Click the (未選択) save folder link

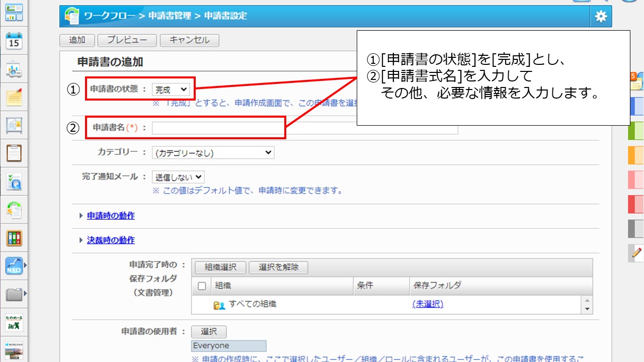point(428,304)
